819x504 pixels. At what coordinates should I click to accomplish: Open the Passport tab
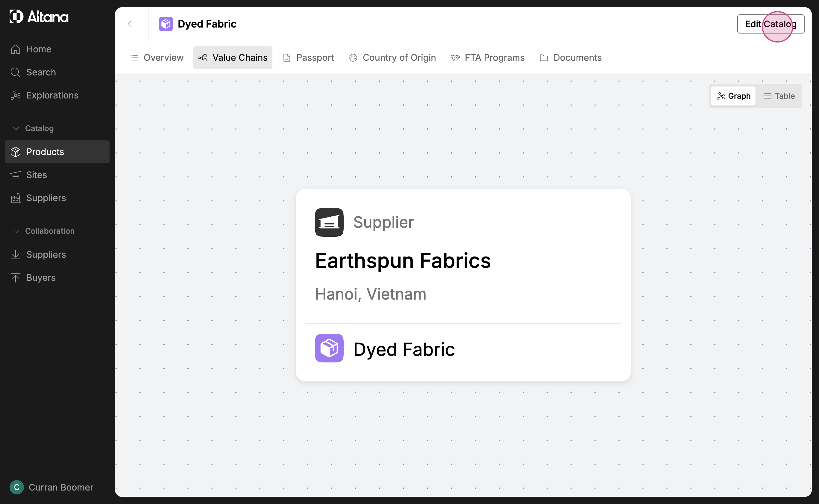(x=308, y=58)
